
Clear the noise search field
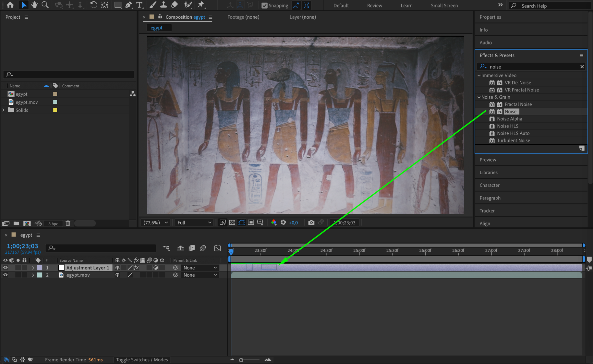pyautogui.click(x=582, y=67)
